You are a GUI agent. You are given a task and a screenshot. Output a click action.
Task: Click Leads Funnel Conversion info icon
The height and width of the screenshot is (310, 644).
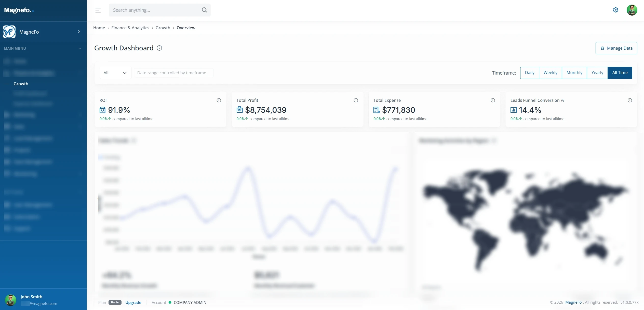coord(630,100)
